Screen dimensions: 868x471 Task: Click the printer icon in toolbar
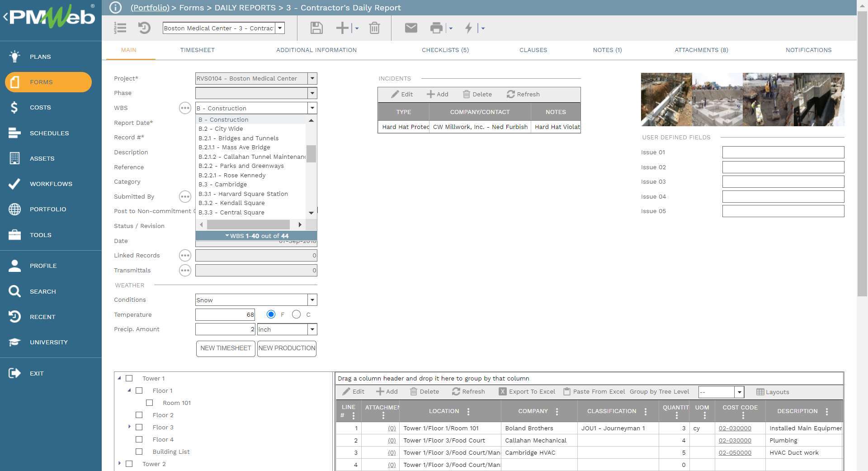point(436,28)
